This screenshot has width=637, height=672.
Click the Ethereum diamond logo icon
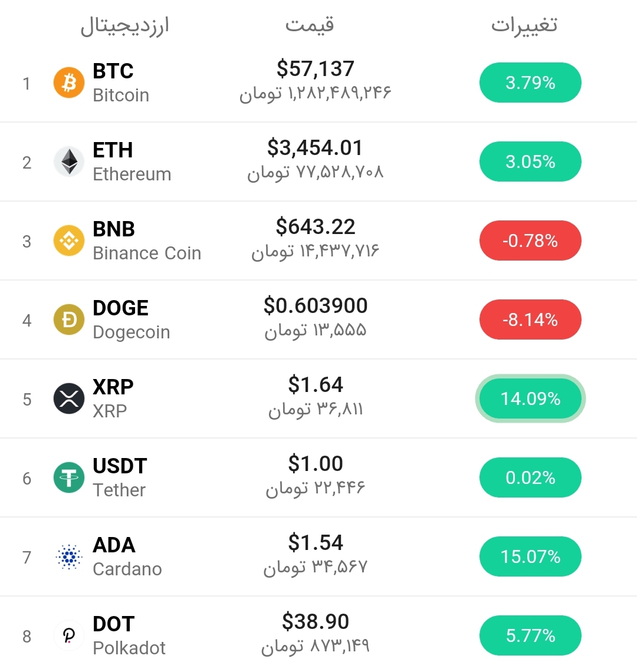coord(69,162)
